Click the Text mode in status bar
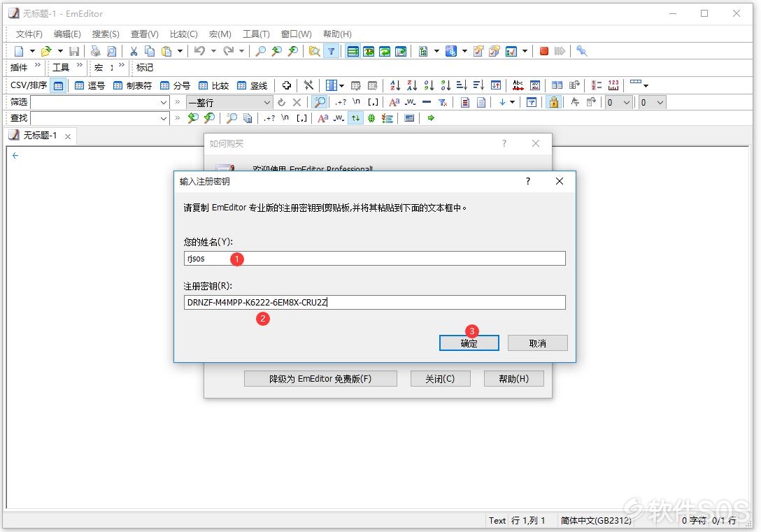 click(497, 520)
